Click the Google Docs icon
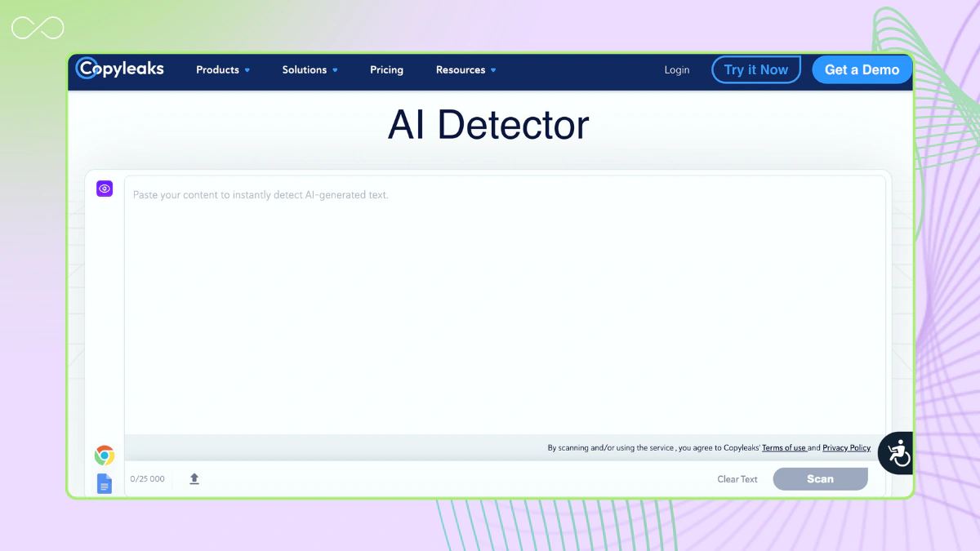 105,483
